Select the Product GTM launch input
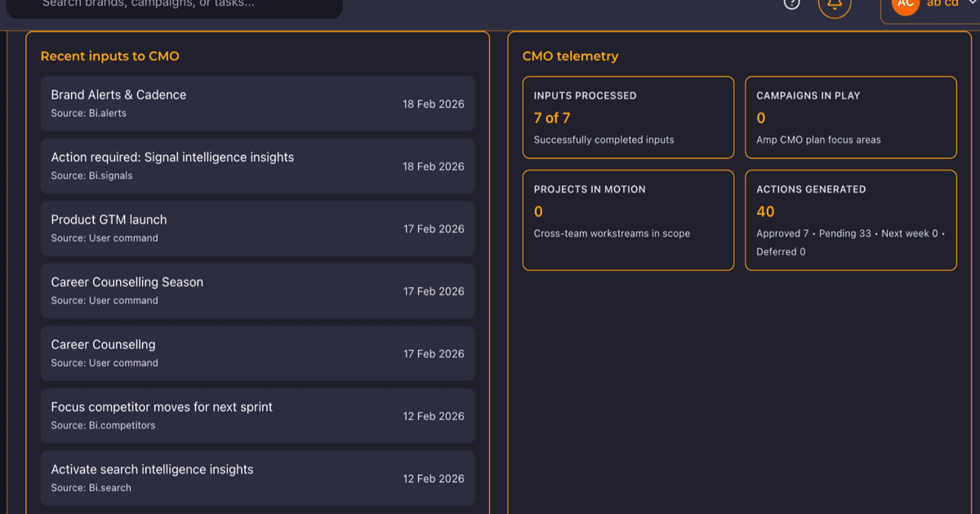The width and height of the screenshot is (980, 514). (x=257, y=228)
